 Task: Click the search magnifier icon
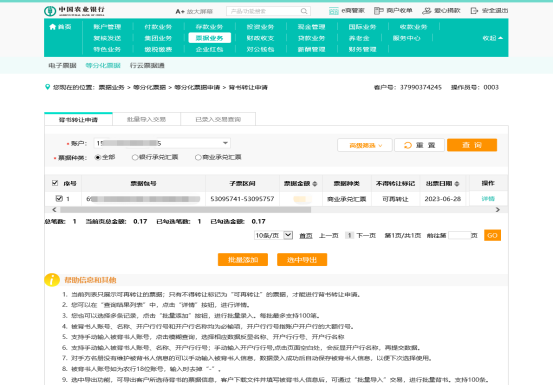[x=304, y=11]
